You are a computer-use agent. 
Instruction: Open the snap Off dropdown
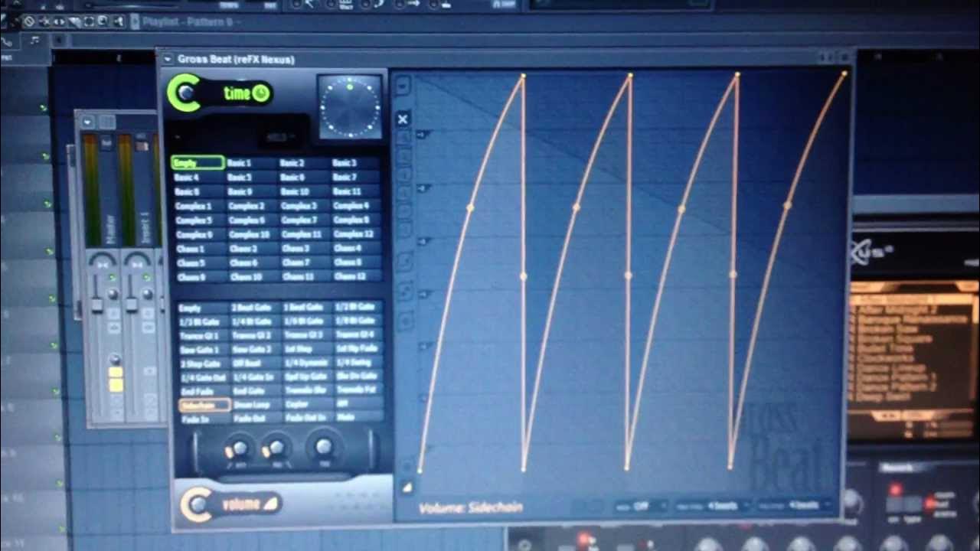pyautogui.click(x=642, y=506)
